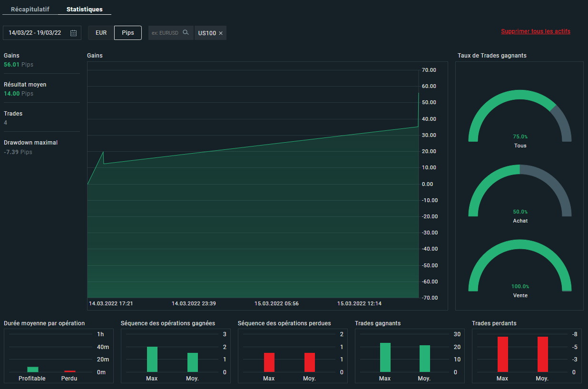The width and height of the screenshot is (588, 389).
Task: Click Moy. bar in Trades perdants chart
Action: pos(542,354)
